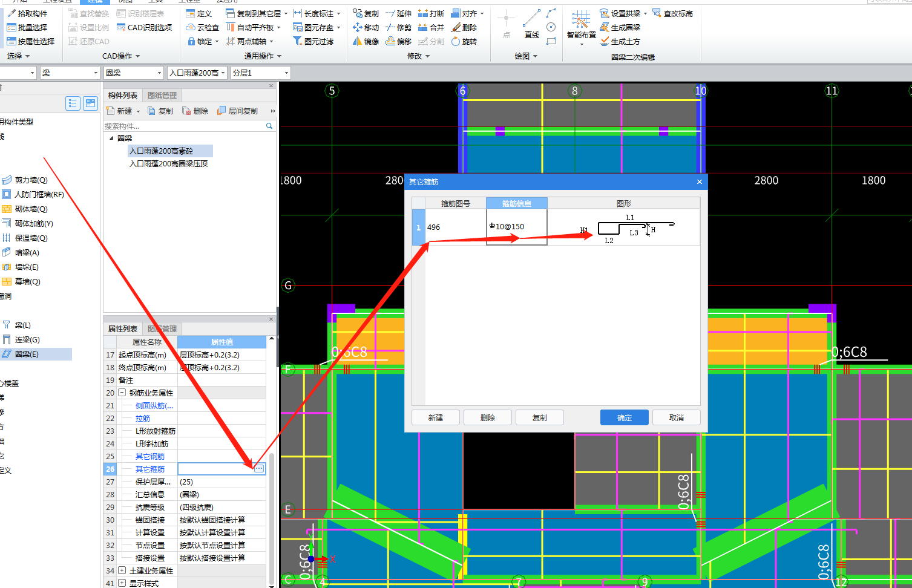Select the rectangle drawing tool
The image size is (912, 588).
point(551,41)
